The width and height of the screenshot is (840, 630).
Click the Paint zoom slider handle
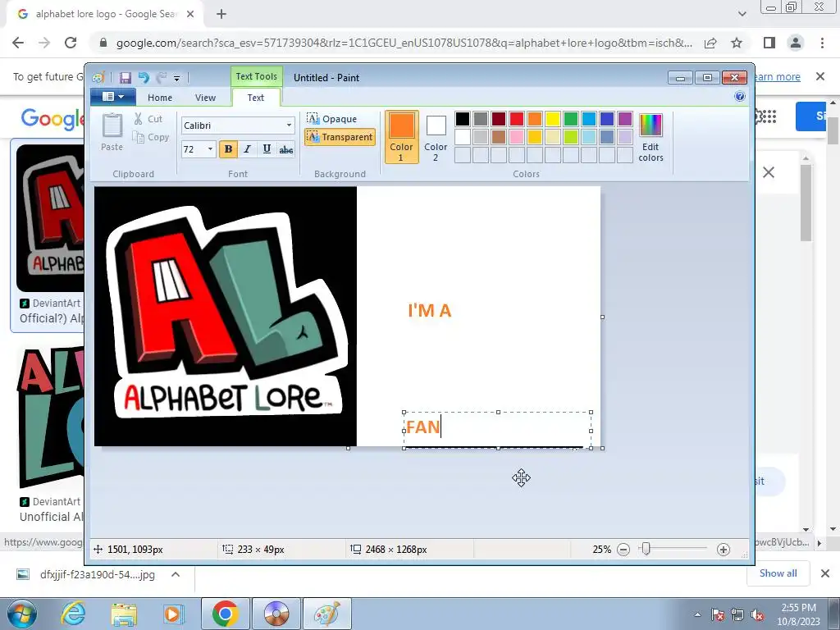pos(646,549)
